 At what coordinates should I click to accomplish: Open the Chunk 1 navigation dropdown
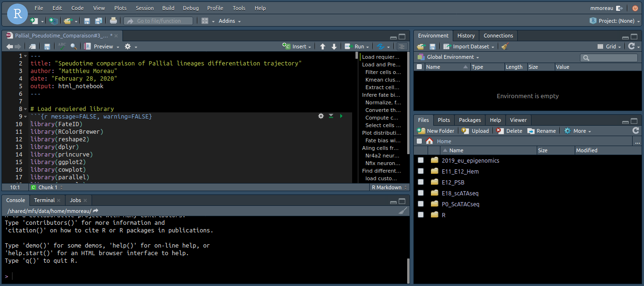pyautogui.click(x=46, y=187)
